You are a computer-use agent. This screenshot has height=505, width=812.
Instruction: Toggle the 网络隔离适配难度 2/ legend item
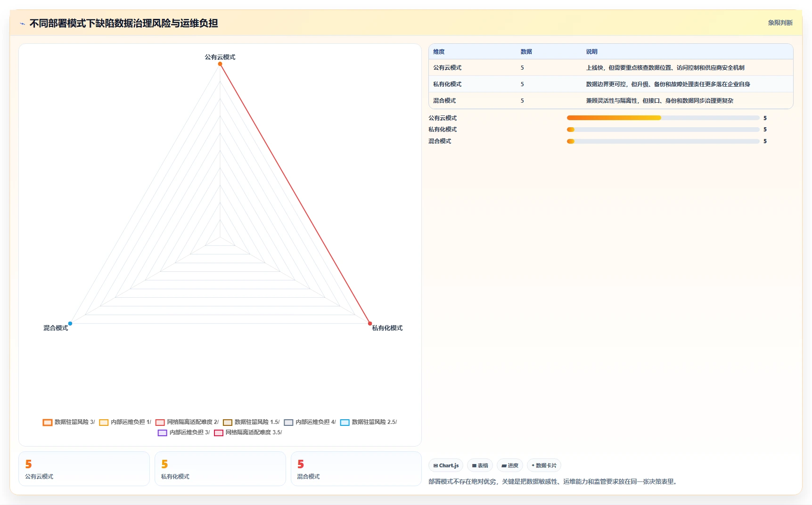[187, 422]
